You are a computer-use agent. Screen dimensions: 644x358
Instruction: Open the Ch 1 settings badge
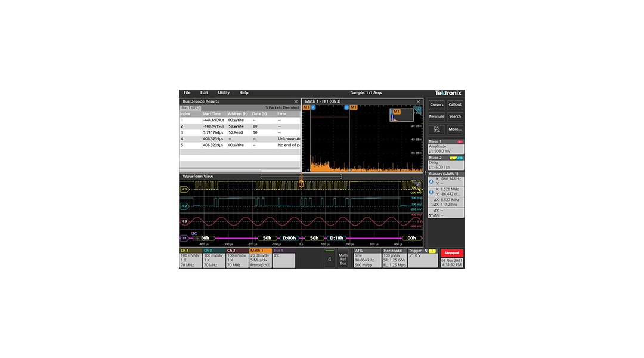click(x=191, y=258)
